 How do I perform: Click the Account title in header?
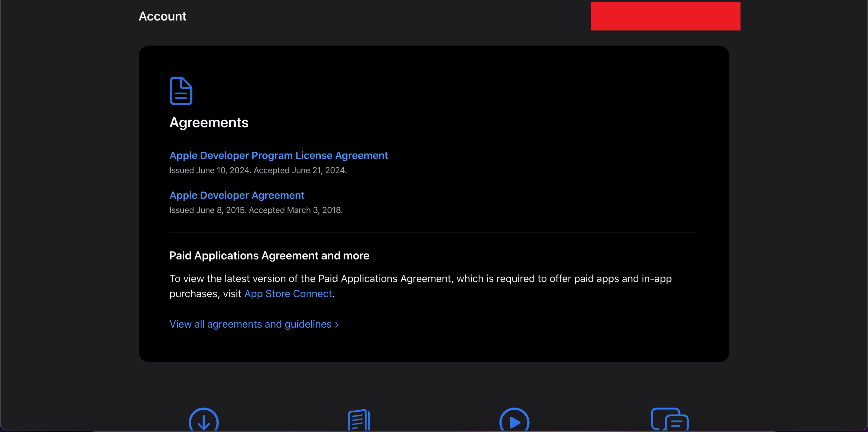pyautogui.click(x=162, y=16)
